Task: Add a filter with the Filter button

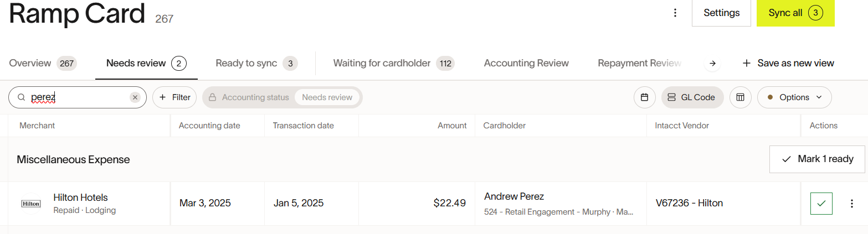Action: (x=174, y=97)
